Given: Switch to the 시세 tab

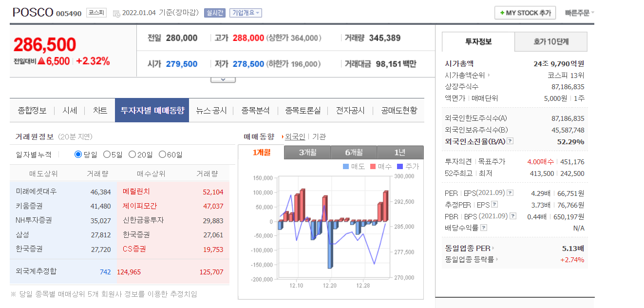Looking at the screenshot, I should pos(70,111).
